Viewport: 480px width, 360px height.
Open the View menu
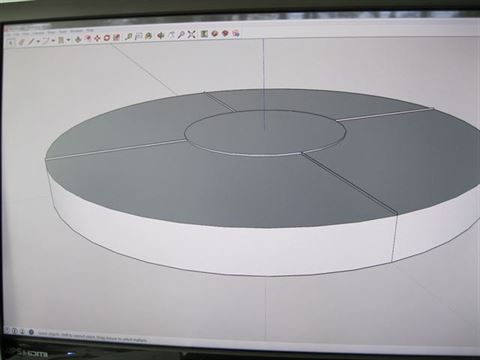click(x=26, y=33)
